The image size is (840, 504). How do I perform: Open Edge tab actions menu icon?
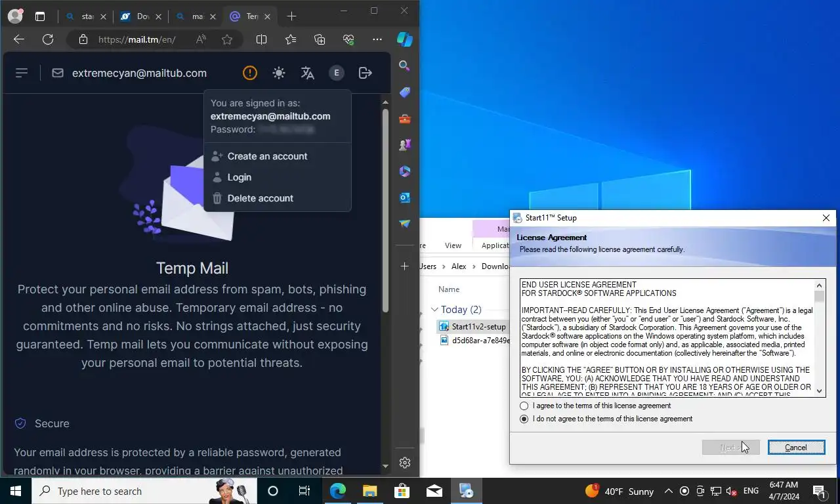click(x=40, y=16)
